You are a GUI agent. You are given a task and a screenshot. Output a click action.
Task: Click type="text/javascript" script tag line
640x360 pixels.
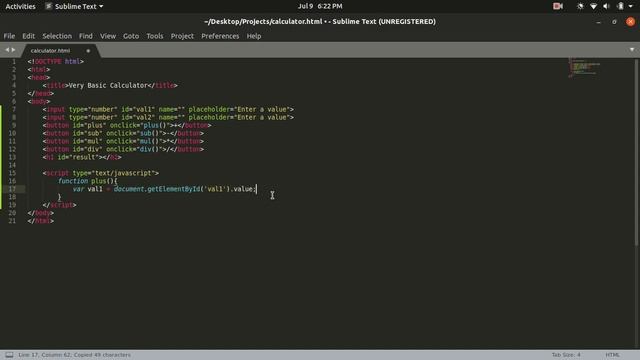pyautogui.click(x=101, y=173)
